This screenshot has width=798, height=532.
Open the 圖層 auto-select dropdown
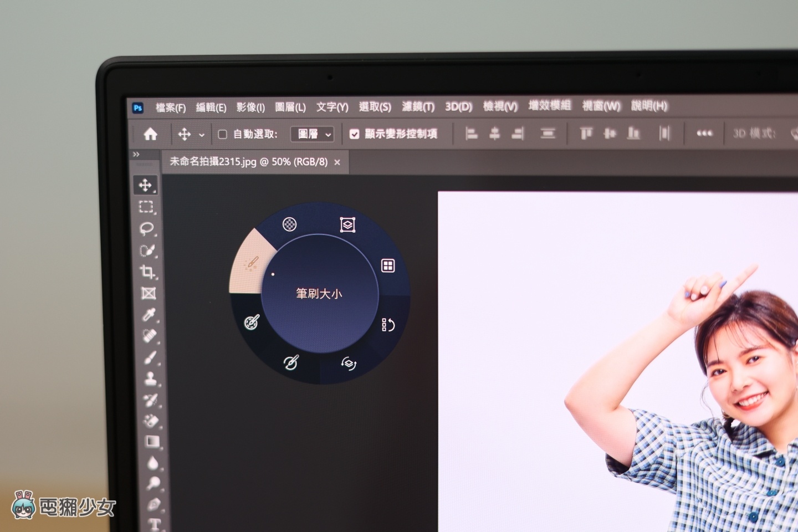coord(312,134)
